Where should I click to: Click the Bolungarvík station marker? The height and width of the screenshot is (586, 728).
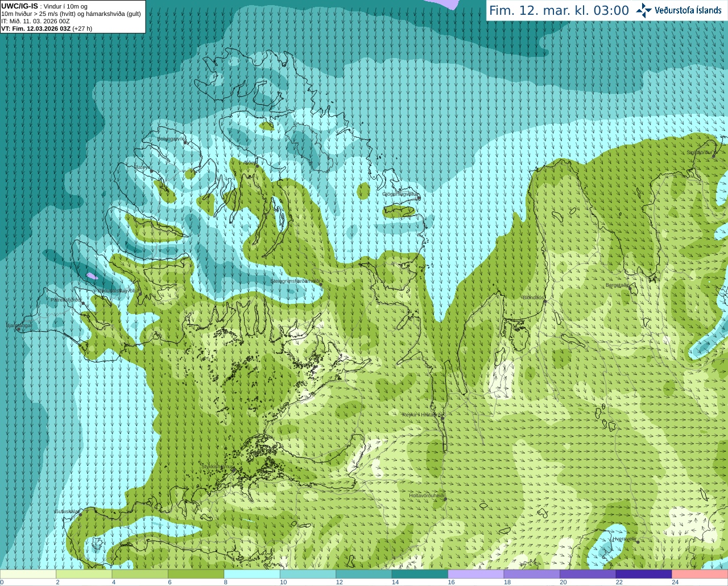(x=185, y=143)
